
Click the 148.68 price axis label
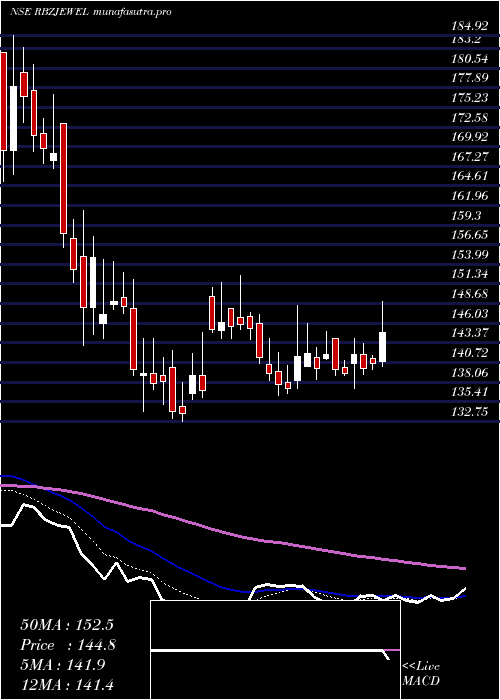[470, 294]
